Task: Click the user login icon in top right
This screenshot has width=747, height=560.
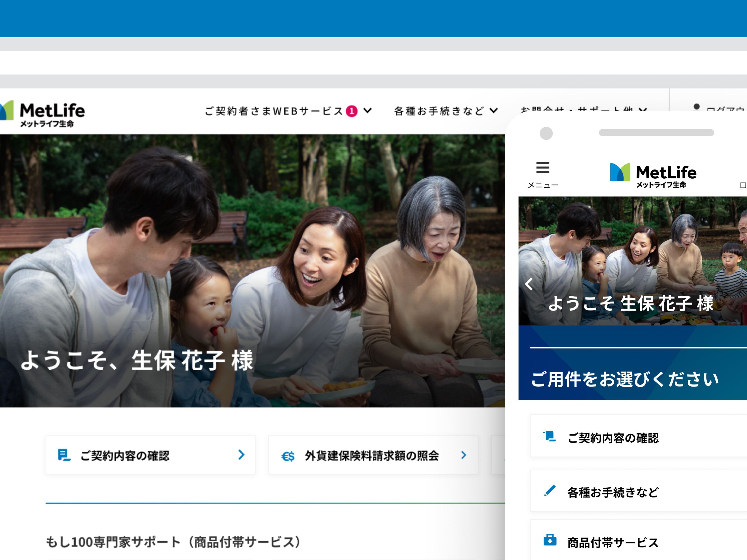Action: (696, 107)
